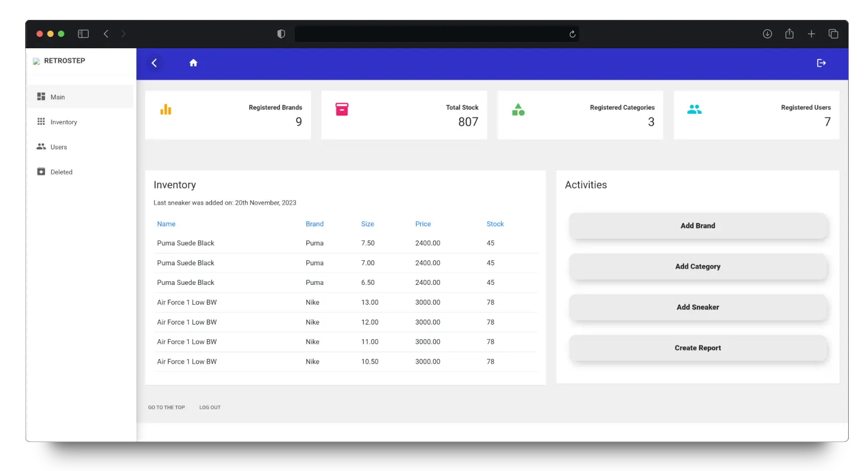Open the browser share icon
This screenshot has height=471, width=868.
click(x=789, y=34)
